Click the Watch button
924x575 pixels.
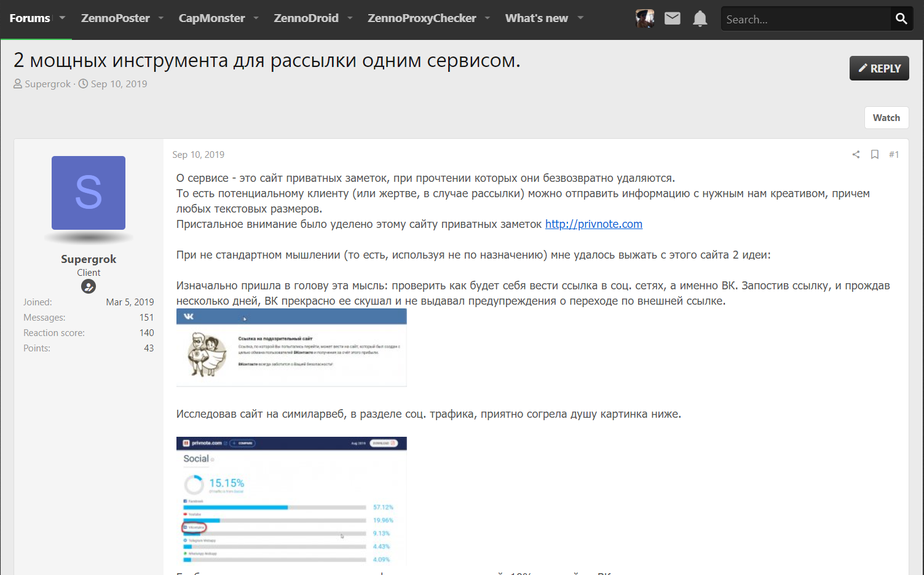886,118
